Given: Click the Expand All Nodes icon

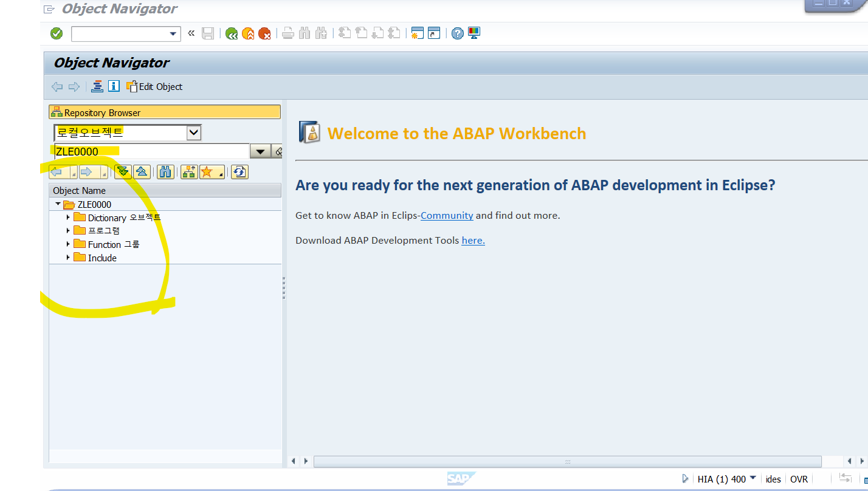Looking at the screenshot, I should (123, 172).
